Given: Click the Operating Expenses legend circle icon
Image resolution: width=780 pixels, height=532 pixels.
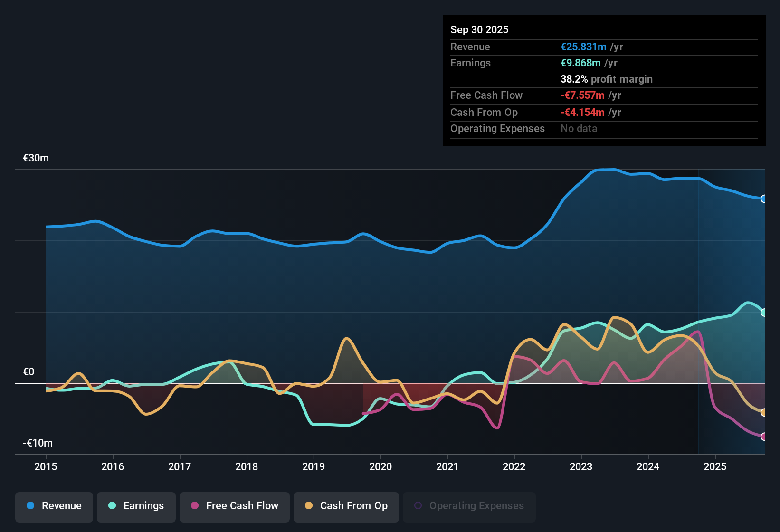Looking at the screenshot, I should (x=418, y=505).
